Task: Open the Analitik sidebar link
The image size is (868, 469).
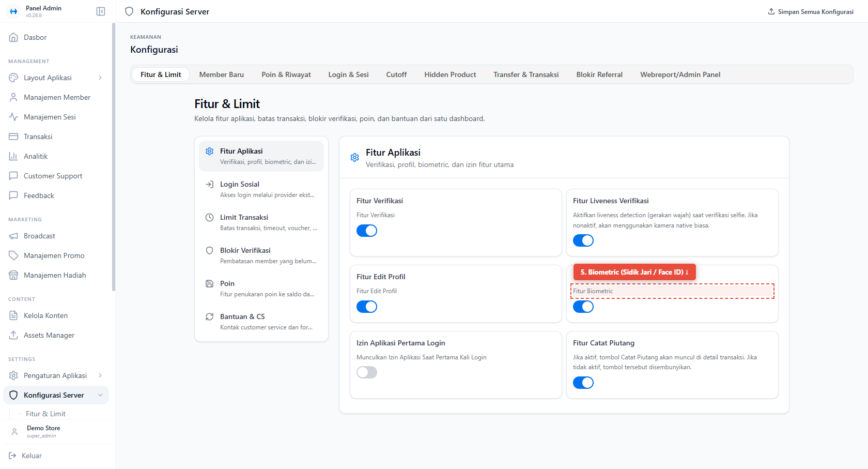Action: pyautogui.click(x=56, y=156)
